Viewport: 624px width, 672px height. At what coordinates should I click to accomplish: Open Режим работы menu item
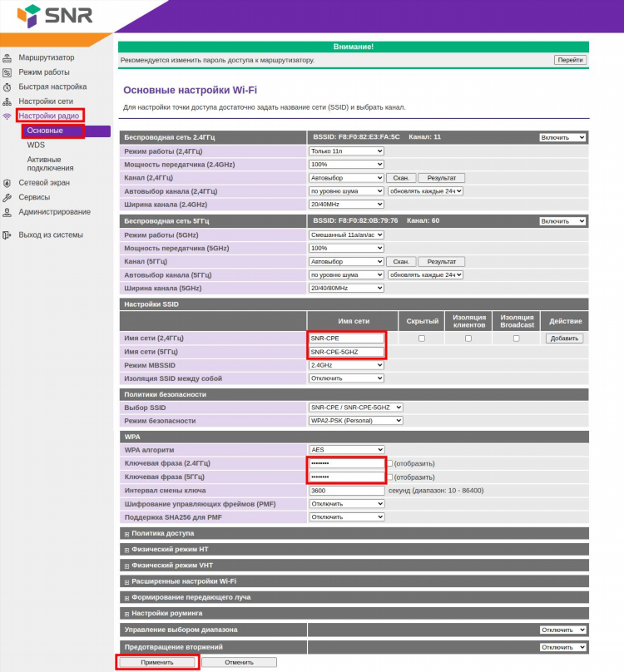(44, 72)
